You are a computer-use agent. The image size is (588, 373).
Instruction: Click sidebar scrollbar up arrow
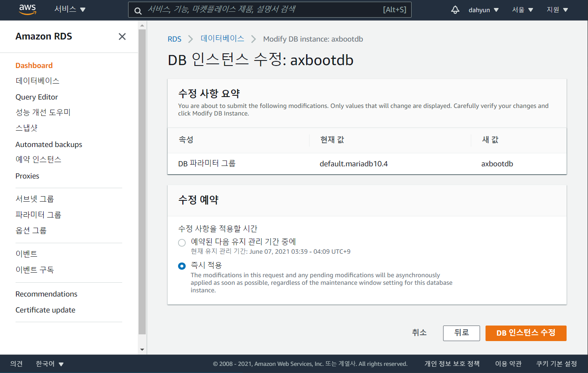pyautogui.click(x=142, y=25)
